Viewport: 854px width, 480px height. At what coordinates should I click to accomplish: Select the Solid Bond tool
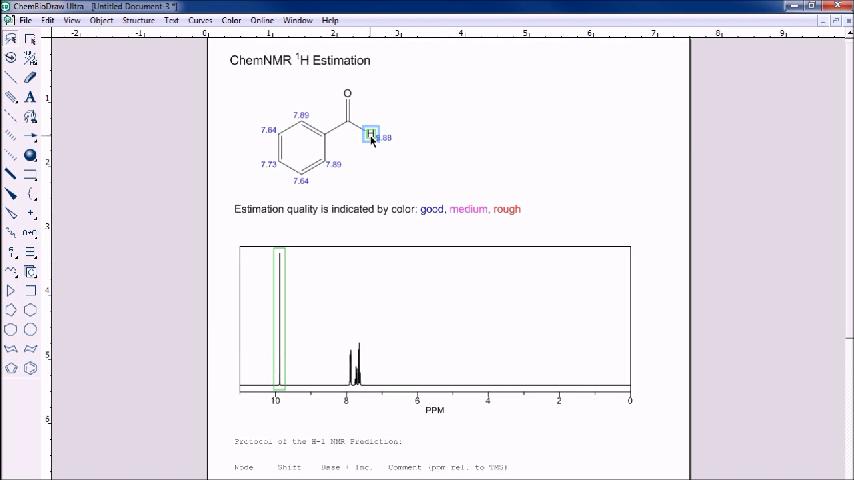(x=11, y=77)
